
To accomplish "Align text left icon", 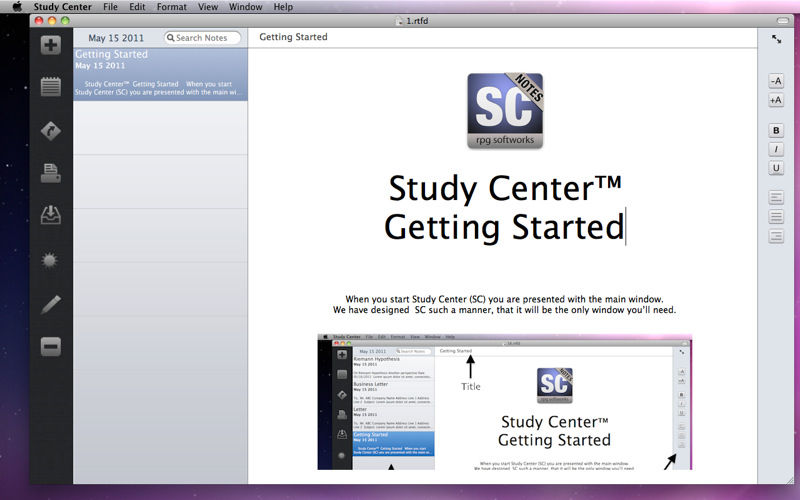I will click(x=776, y=197).
